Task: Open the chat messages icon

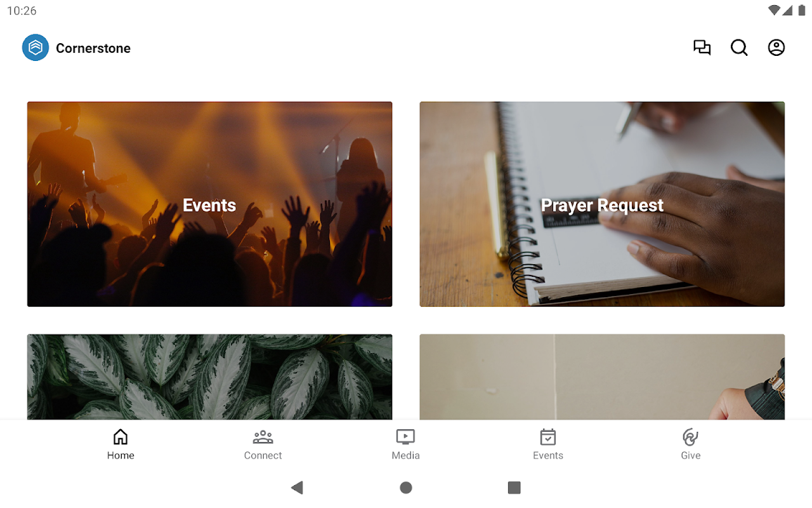Action: click(702, 48)
